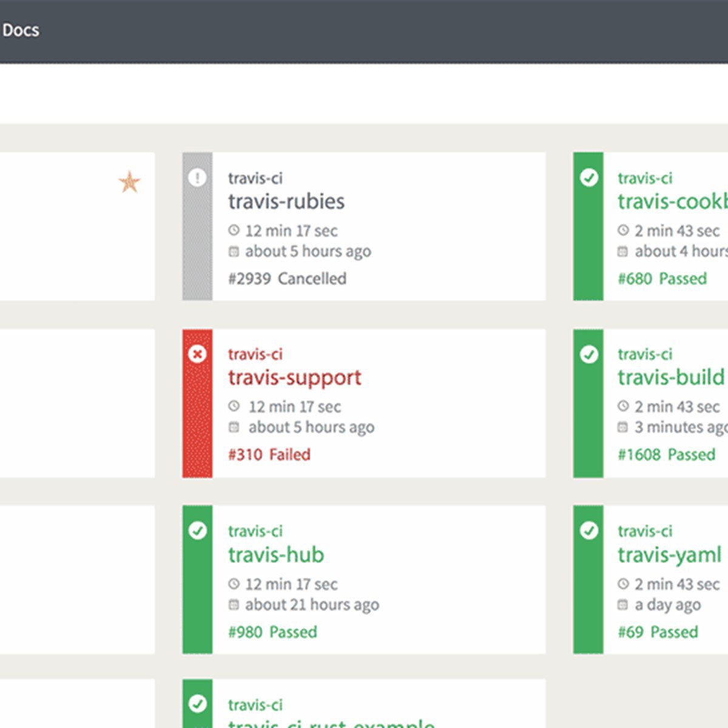Click calendar icon on travis-yaml card

pos(623,604)
